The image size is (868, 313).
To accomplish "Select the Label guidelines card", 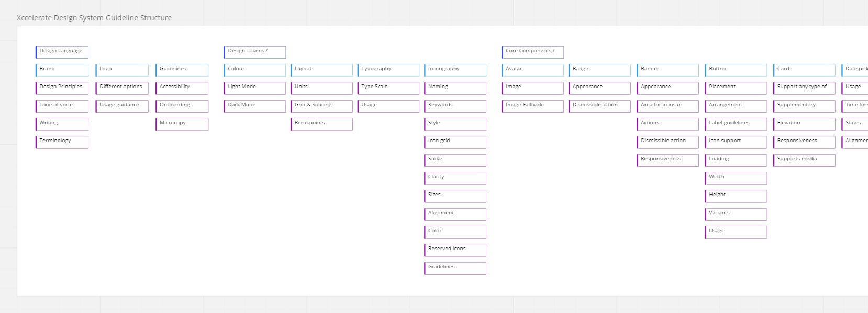I will (736, 124).
